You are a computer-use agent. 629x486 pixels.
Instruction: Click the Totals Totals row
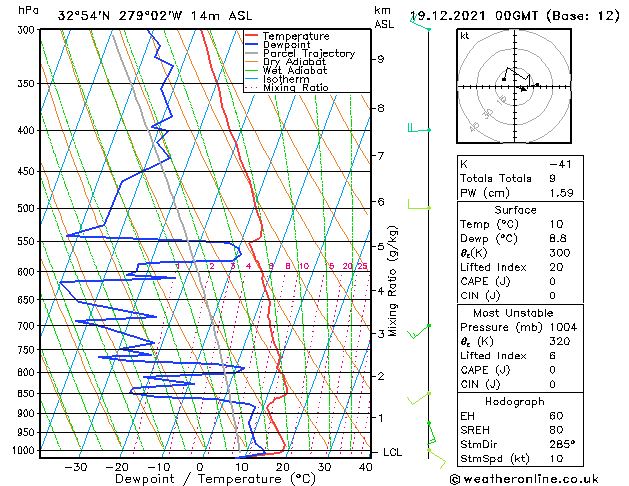(x=520, y=178)
